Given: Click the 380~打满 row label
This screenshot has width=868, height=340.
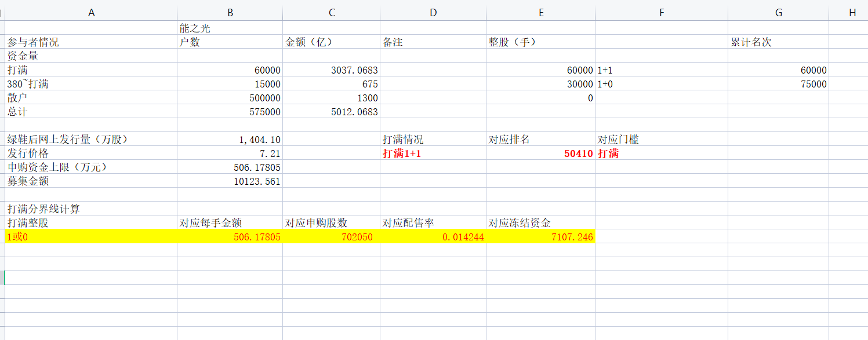Looking at the screenshot, I should [x=91, y=83].
